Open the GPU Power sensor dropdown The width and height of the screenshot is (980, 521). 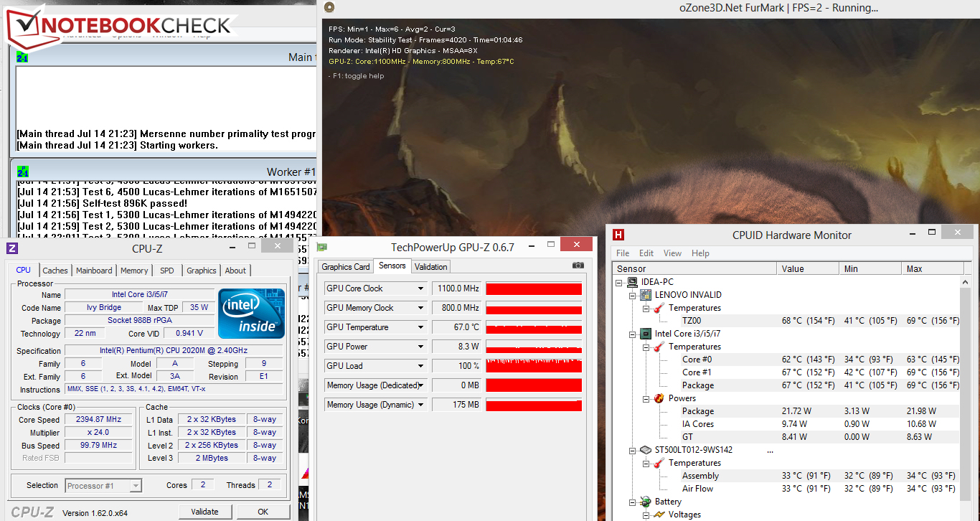[421, 347]
